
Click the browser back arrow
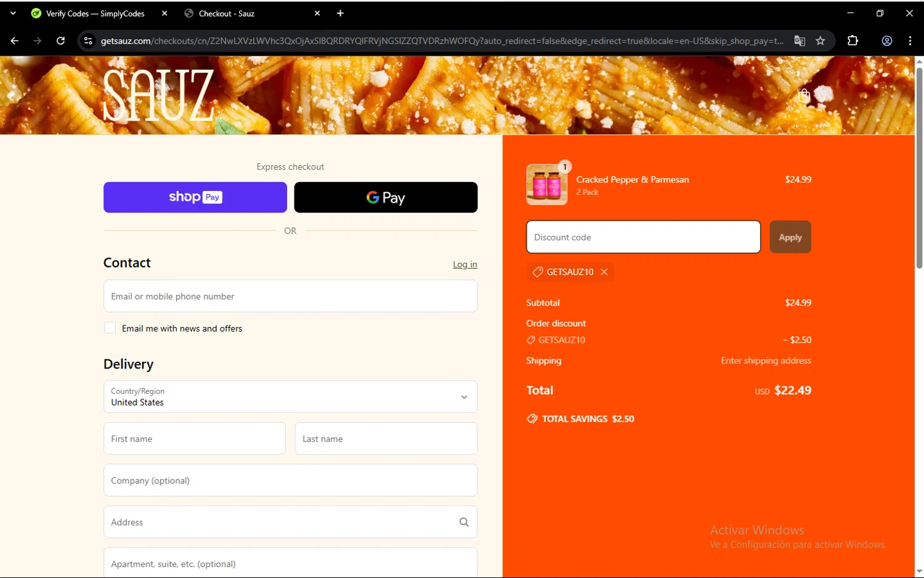[14, 41]
